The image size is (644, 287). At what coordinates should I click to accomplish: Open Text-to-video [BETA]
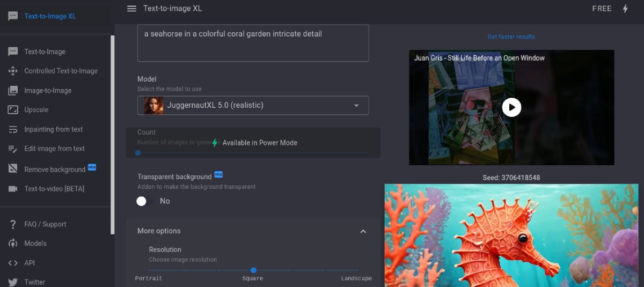point(54,189)
